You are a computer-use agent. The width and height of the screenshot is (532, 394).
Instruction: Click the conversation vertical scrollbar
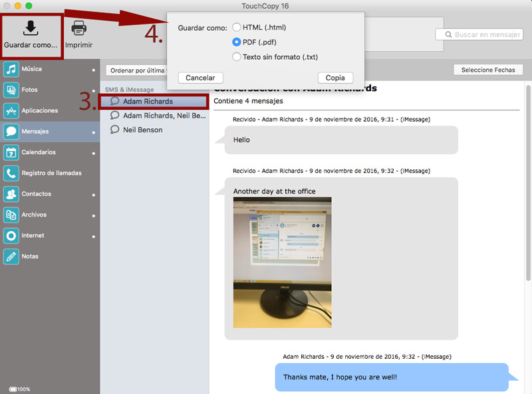click(x=528, y=183)
